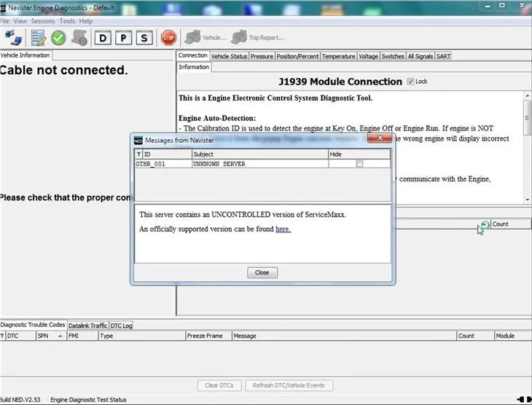Switch to the DTC Log tab
The width and height of the screenshot is (532, 405).
pos(121,326)
